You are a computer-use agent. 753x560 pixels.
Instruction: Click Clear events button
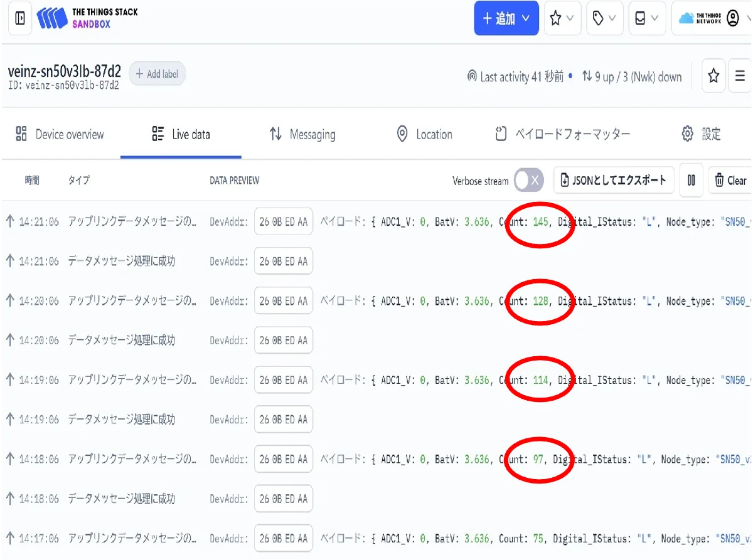730,181
